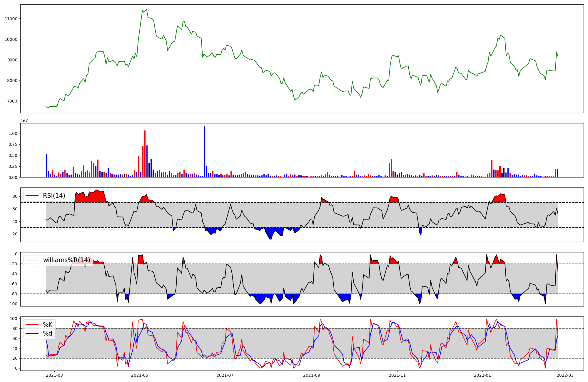Click the 2021-11 x-axis date label
The image size is (588, 382).
tap(397, 375)
